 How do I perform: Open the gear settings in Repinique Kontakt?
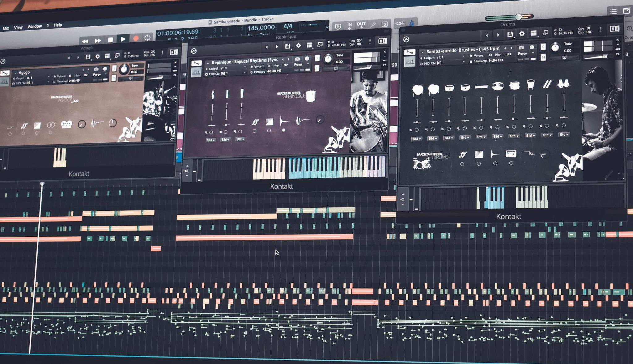tap(298, 46)
